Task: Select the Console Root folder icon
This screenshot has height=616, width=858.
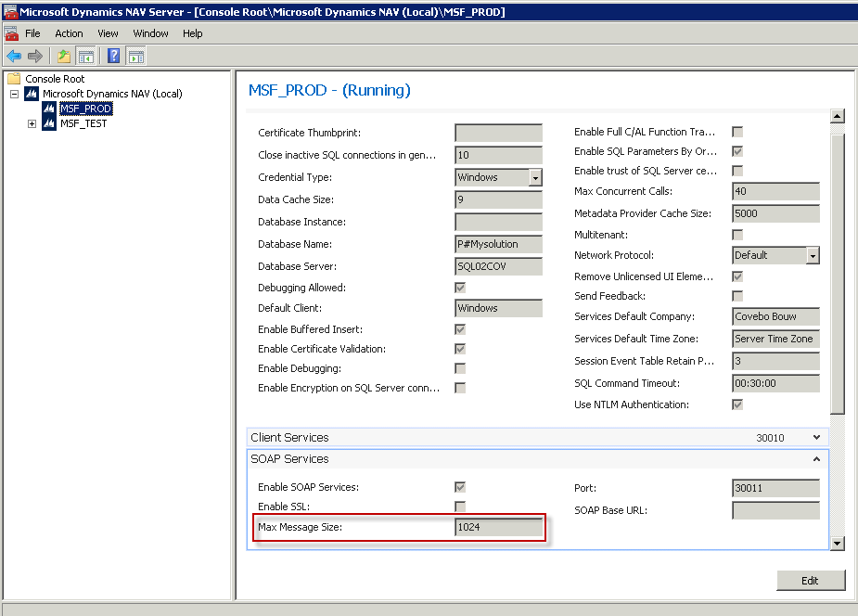Action: pyautogui.click(x=14, y=79)
